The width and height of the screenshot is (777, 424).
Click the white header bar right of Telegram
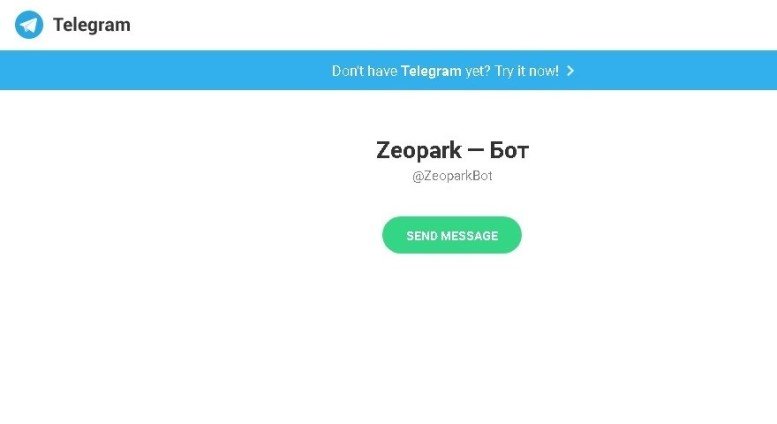pos(446,25)
